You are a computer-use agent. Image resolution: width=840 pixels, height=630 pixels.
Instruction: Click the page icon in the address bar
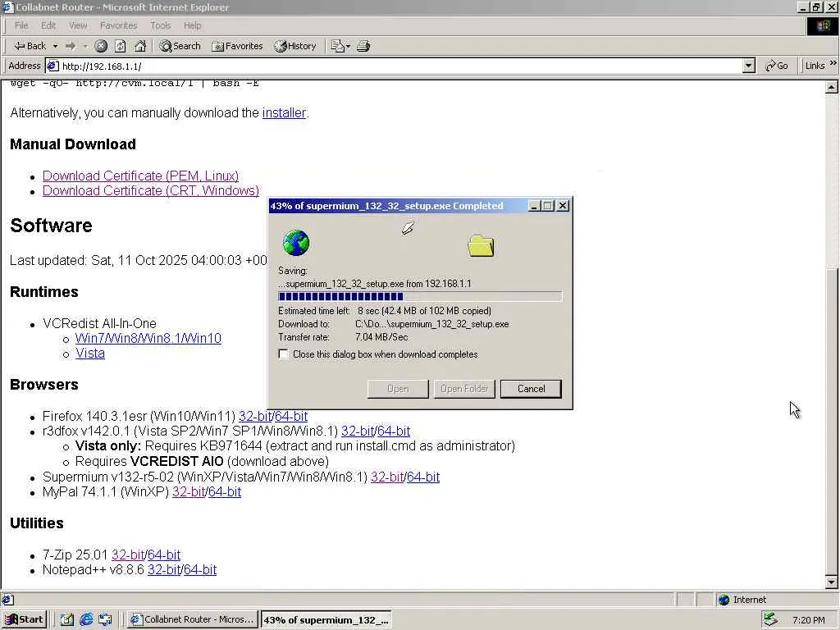[52, 66]
